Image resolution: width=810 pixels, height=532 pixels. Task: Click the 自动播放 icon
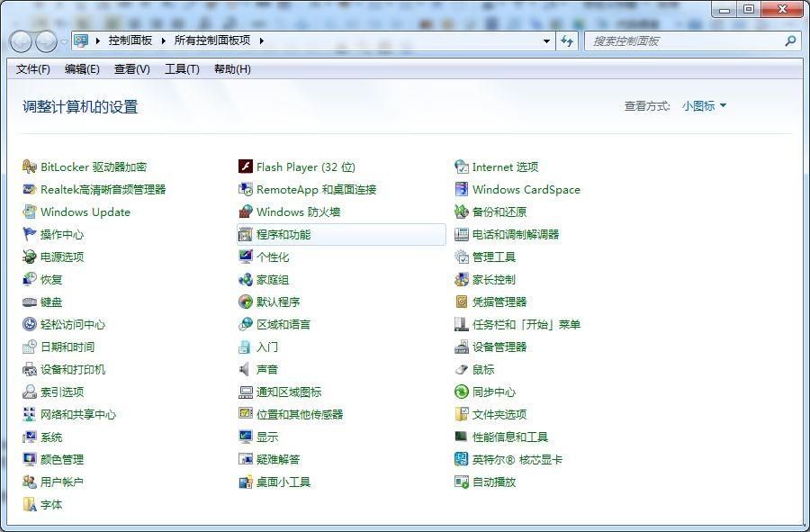point(462,482)
